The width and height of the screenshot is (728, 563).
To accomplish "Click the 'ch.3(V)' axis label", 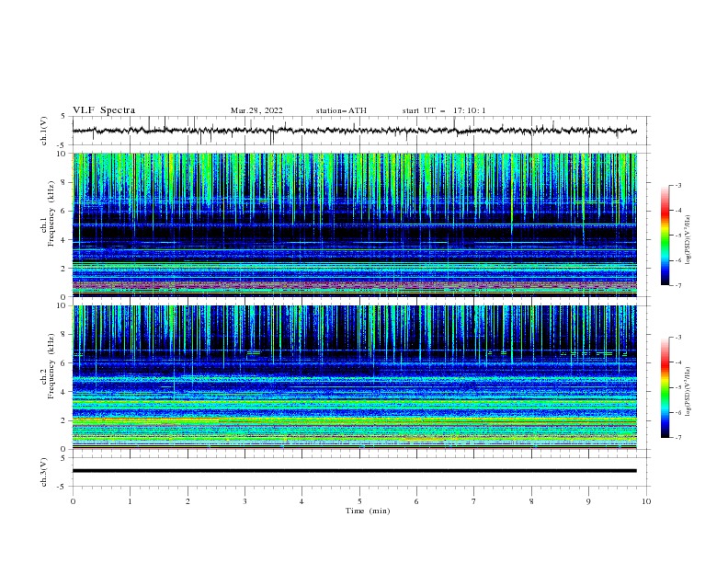I will pos(44,472).
